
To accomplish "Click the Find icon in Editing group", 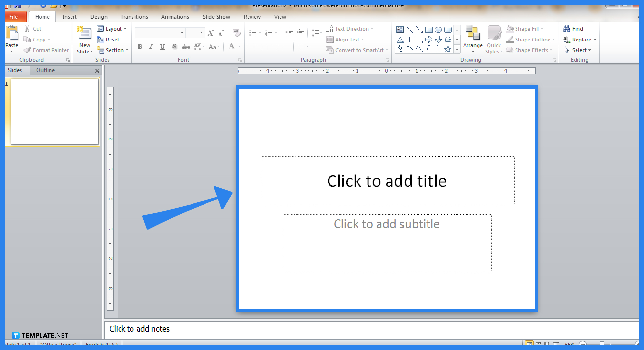I will pyautogui.click(x=574, y=29).
